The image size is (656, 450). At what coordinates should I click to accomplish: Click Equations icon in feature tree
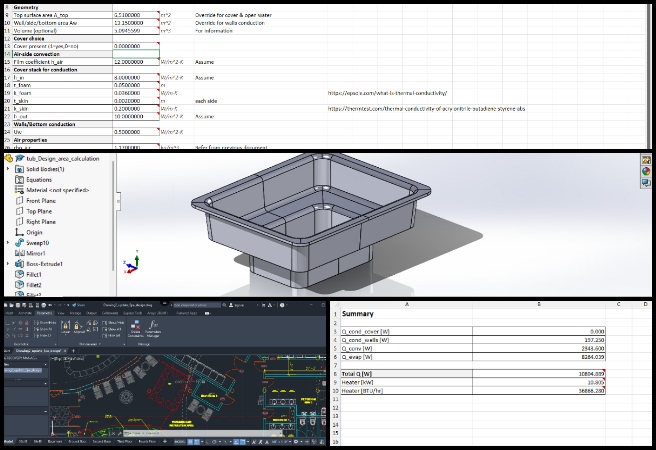point(20,180)
